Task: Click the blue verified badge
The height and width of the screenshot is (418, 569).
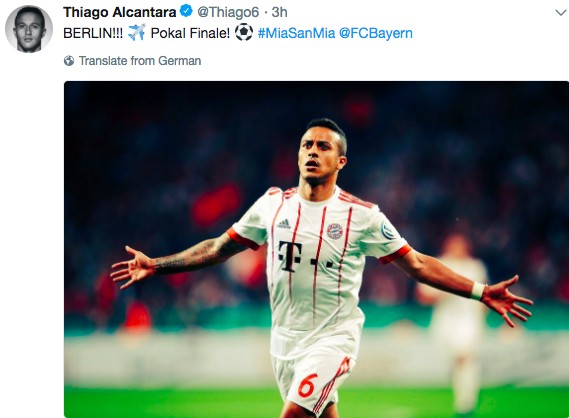Action: click(x=186, y=11)
